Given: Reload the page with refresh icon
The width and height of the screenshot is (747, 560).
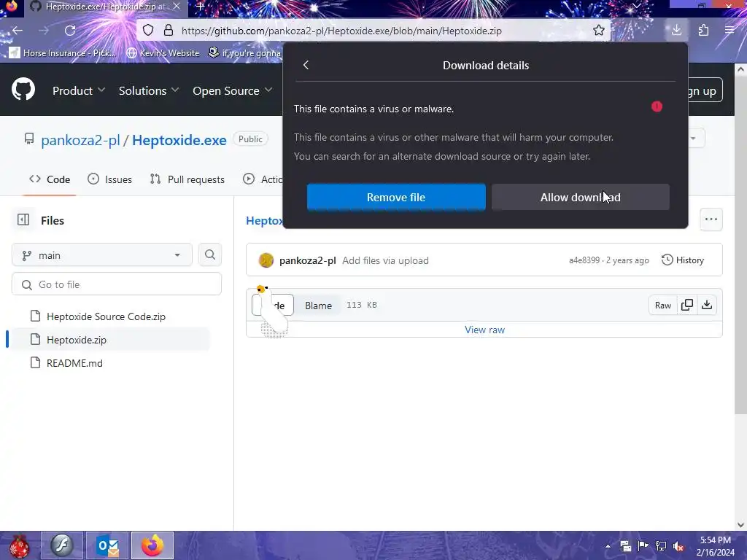Looking at the screenshot, I should tap(70, 31).
